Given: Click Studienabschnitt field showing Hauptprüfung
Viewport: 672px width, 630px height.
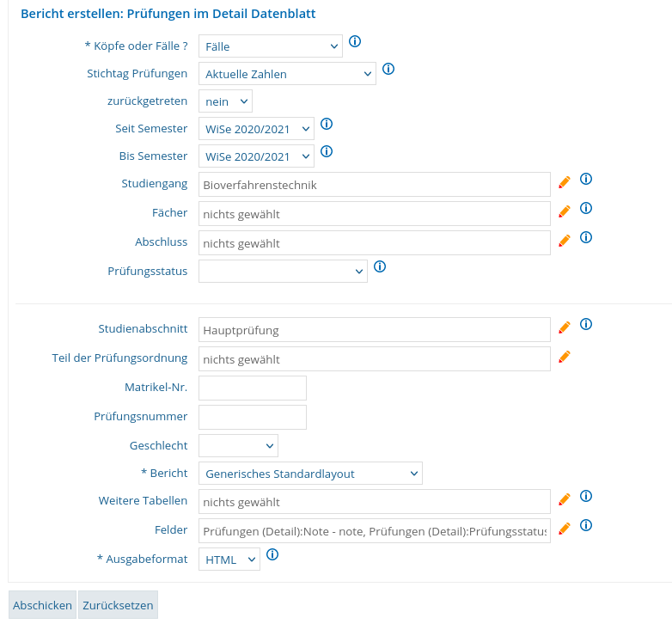Looking at the screenshot, I should [375, 330].
